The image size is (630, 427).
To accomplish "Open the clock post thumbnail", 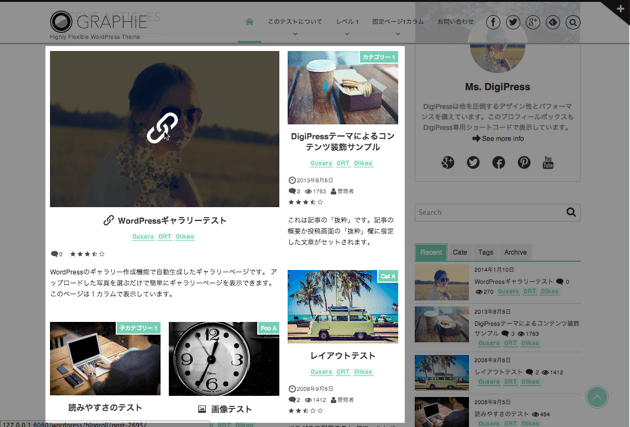I will pyautogui.click(x=224, y=358).
